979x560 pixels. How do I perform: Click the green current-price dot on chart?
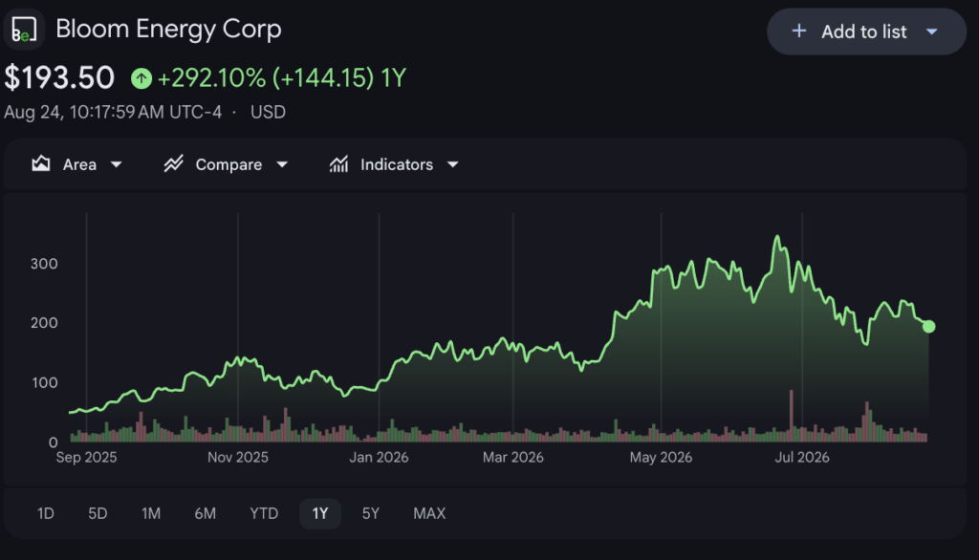tap(928, 327)
